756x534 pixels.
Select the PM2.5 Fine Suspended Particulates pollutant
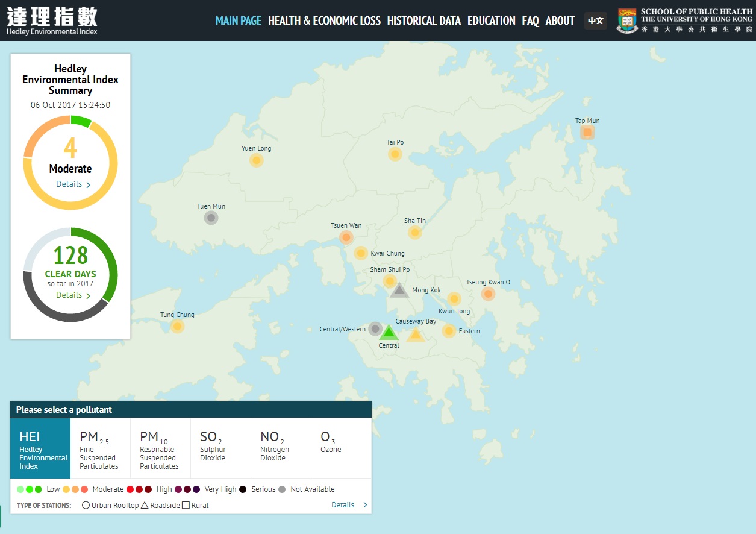click(100, 448)
